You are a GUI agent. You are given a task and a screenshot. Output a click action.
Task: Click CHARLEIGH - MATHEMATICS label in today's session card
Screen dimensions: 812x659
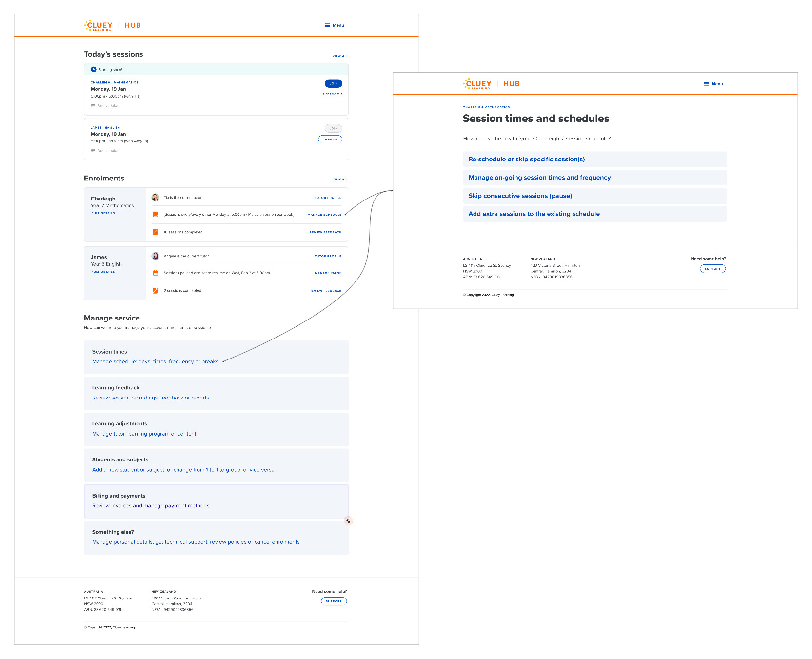pyautogui.click(x=115, y=82)
